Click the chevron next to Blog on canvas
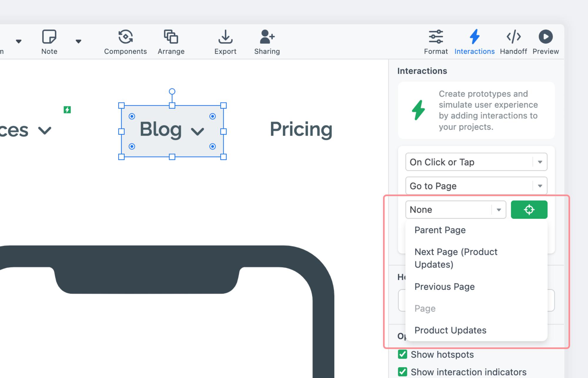 pyautogui.click(x=198, y=131)
